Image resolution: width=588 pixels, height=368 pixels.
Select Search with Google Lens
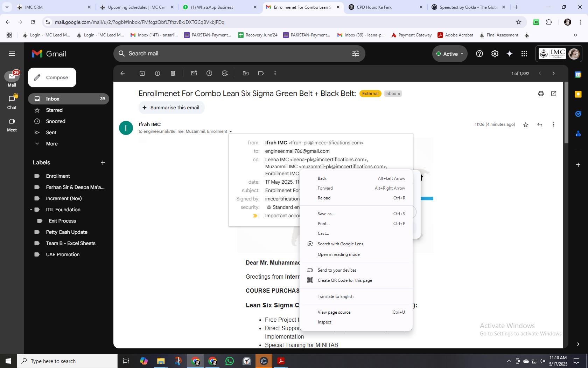click(356, 244)
